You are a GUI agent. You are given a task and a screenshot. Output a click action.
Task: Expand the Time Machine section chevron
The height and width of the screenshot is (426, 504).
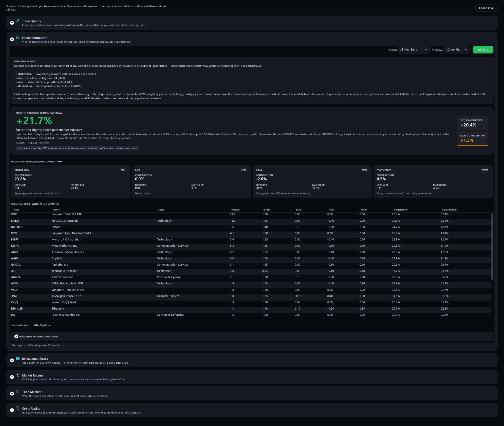[x=12, y=394]
